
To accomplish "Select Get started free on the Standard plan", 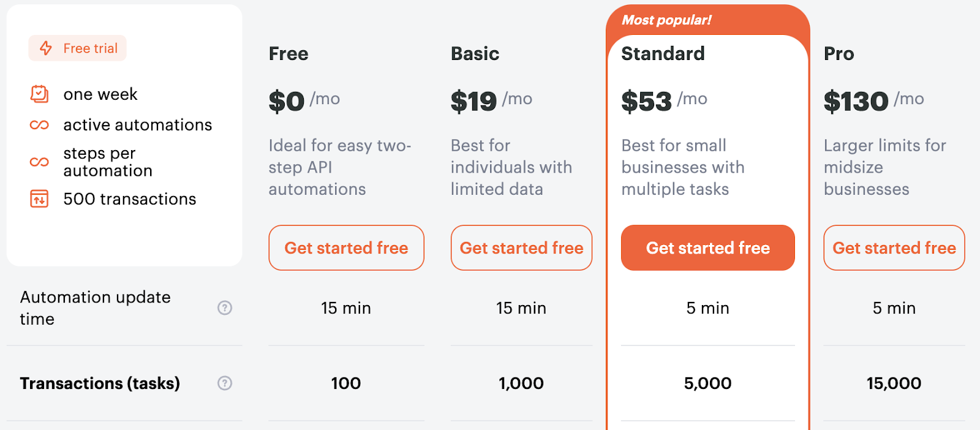I will point(707,248).
